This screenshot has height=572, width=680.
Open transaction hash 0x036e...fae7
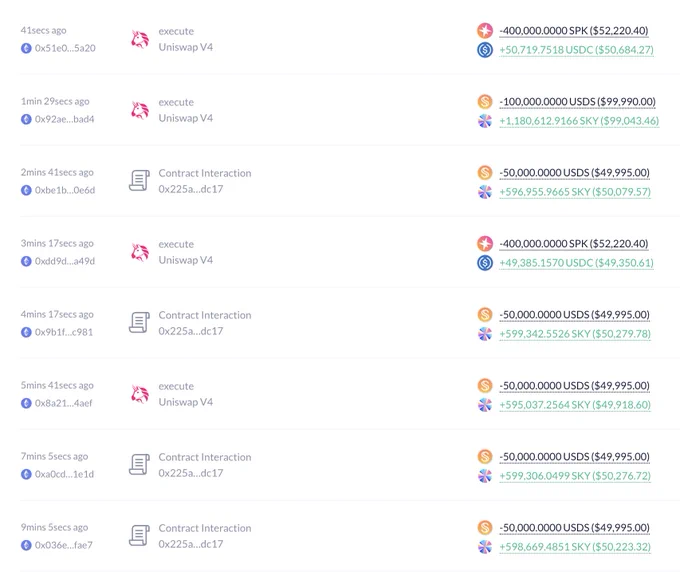click(x=64, y=546)
